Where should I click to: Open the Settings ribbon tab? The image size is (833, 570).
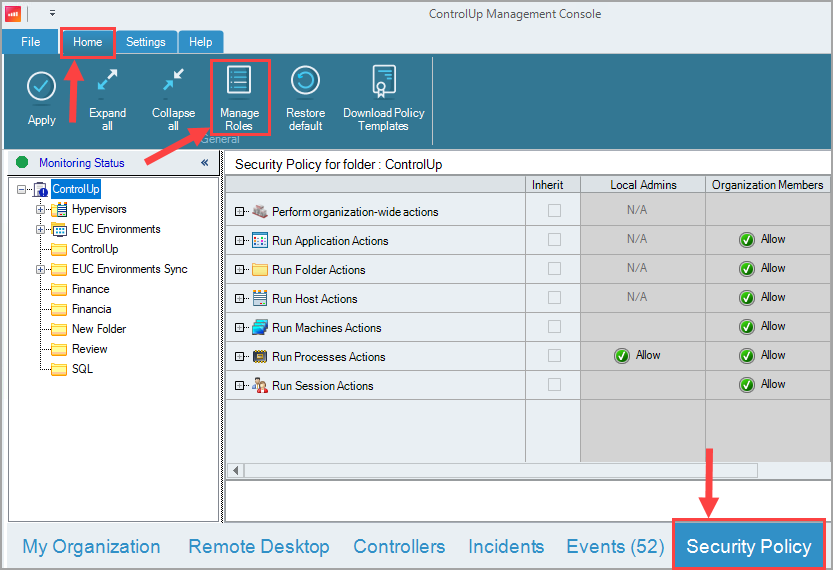point(146,42)
